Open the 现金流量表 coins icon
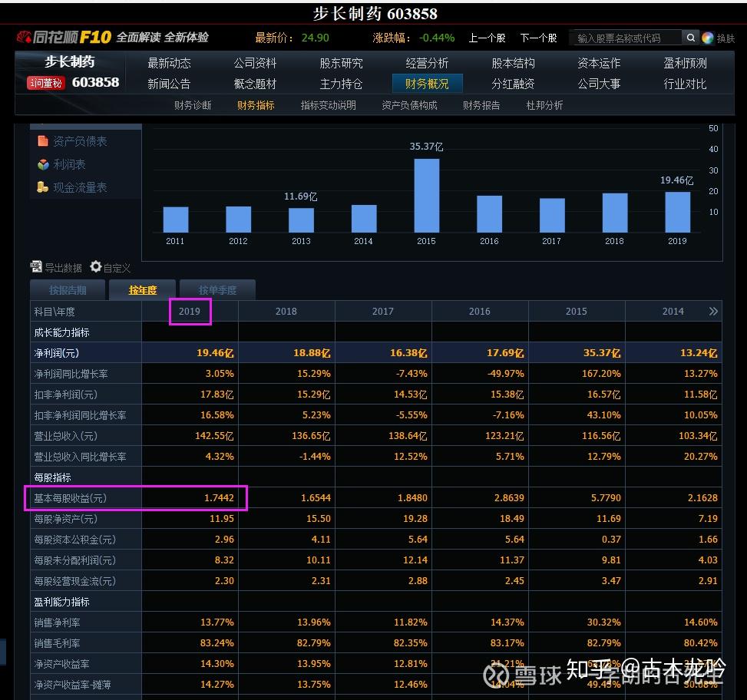 tap(43, 187)
